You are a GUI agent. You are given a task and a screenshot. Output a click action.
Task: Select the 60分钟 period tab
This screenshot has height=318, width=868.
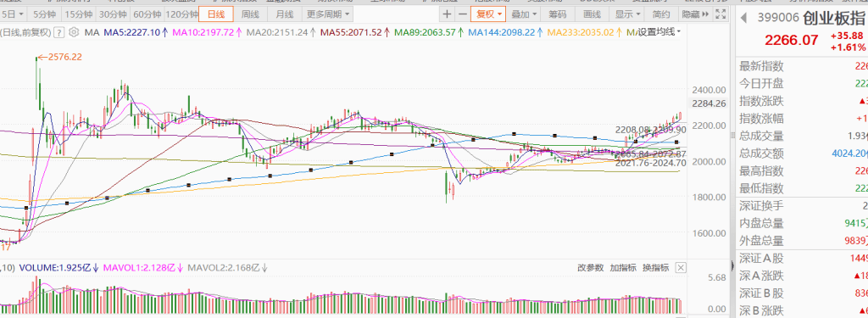(147, 14)
